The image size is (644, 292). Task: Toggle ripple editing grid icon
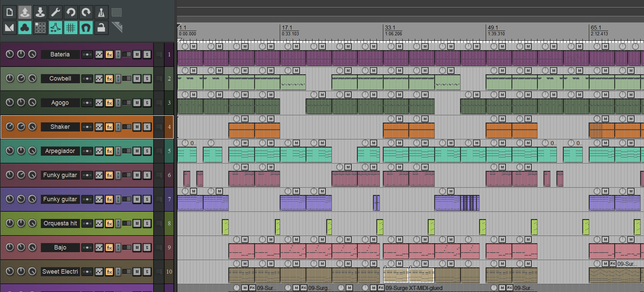point(40,28)
